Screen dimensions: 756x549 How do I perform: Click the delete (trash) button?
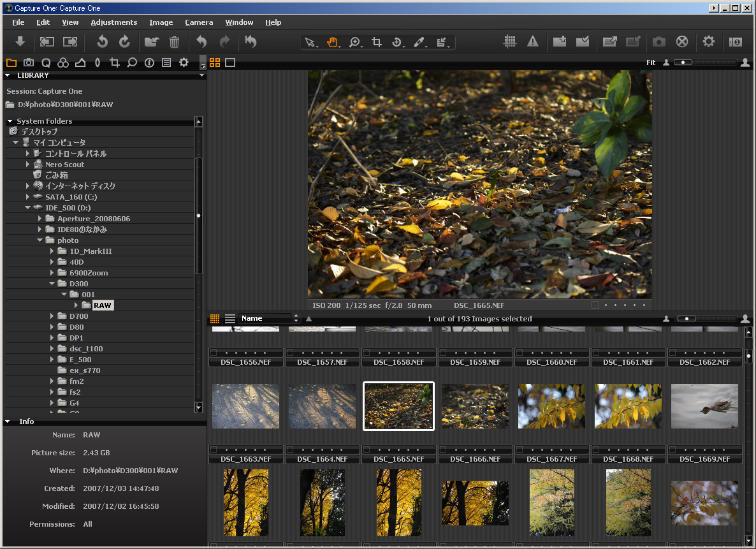[174, 42]
